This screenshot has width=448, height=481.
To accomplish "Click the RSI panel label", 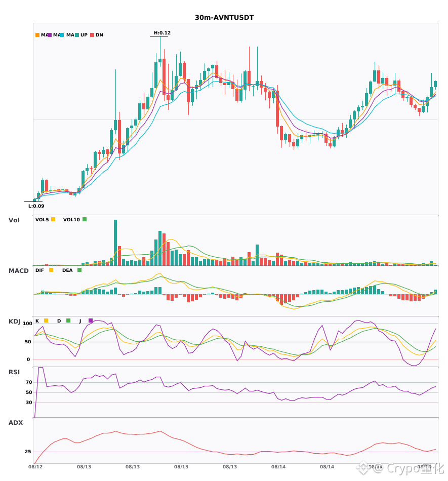I will coord(14,372).
